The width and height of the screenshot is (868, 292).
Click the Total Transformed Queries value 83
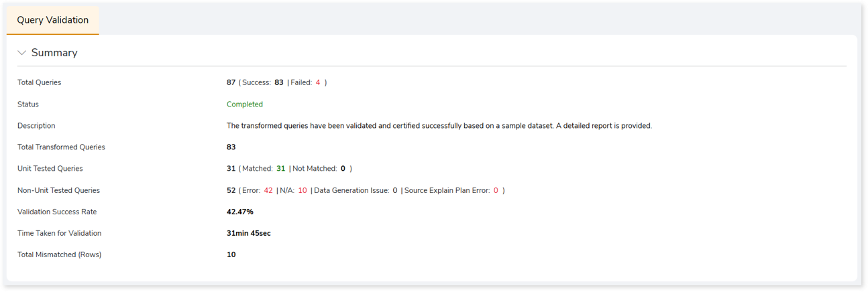[x=231, y=147]
